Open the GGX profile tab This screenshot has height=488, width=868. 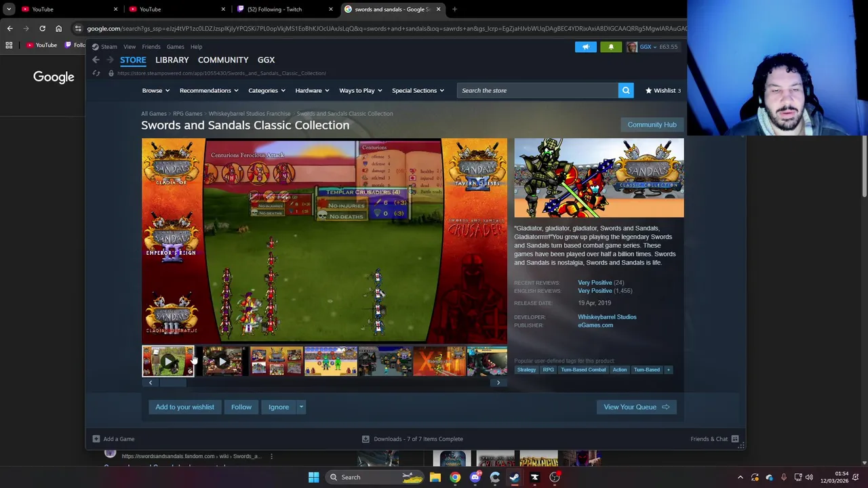click(x=266, y=60)
